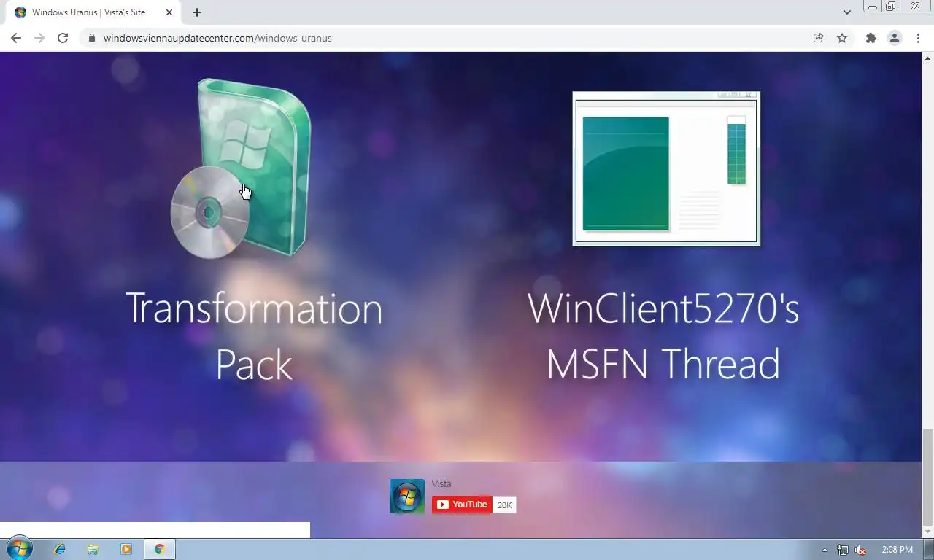Viewport: 934px width, 560px height.
Task: Open Chrome profile avatar menu
Action: 894,38
